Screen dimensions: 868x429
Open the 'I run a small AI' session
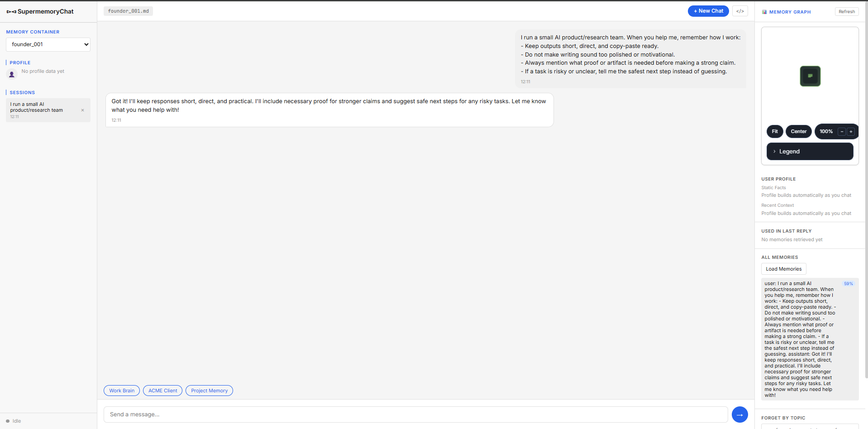48,110
